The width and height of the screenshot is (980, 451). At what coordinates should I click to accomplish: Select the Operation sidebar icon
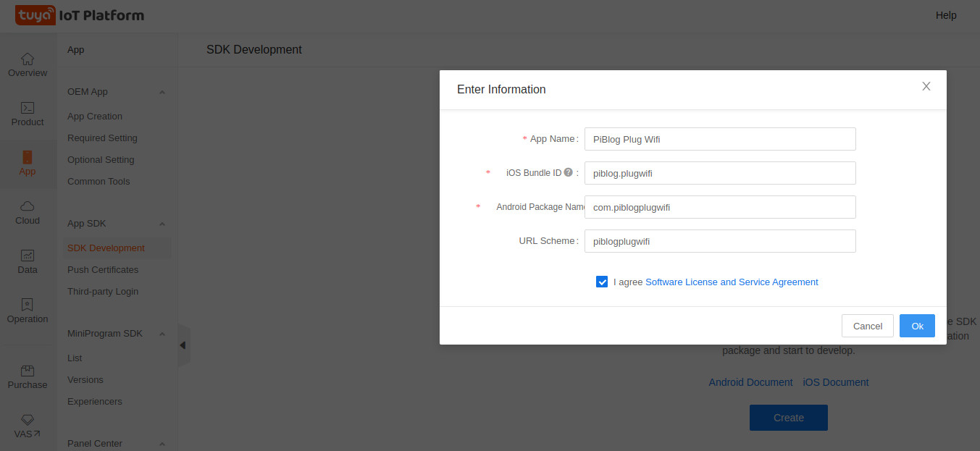[x=27, y=310]
